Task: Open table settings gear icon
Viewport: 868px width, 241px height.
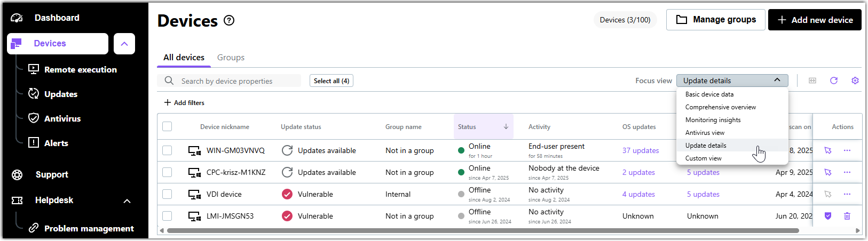Action: tap(855, 81)
